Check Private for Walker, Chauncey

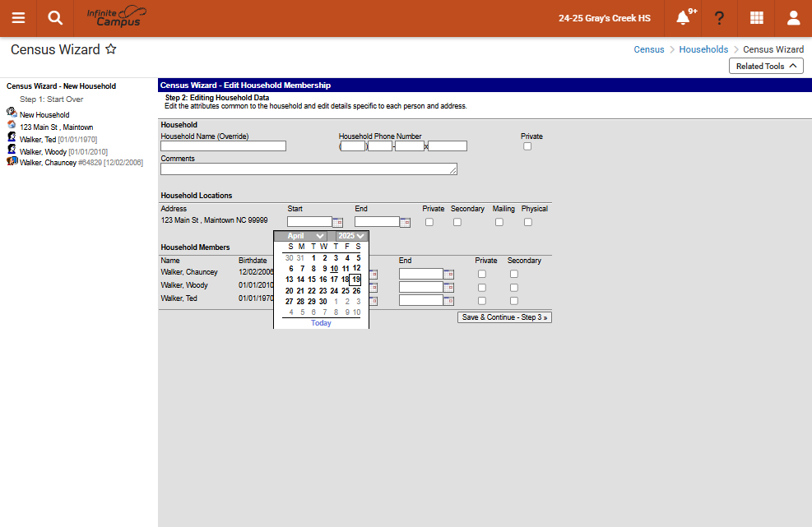tap(482, 274)
